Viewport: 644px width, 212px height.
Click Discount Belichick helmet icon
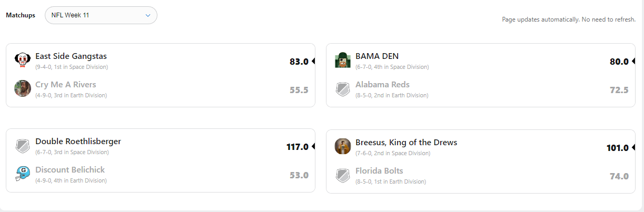(x=23, y=174)
